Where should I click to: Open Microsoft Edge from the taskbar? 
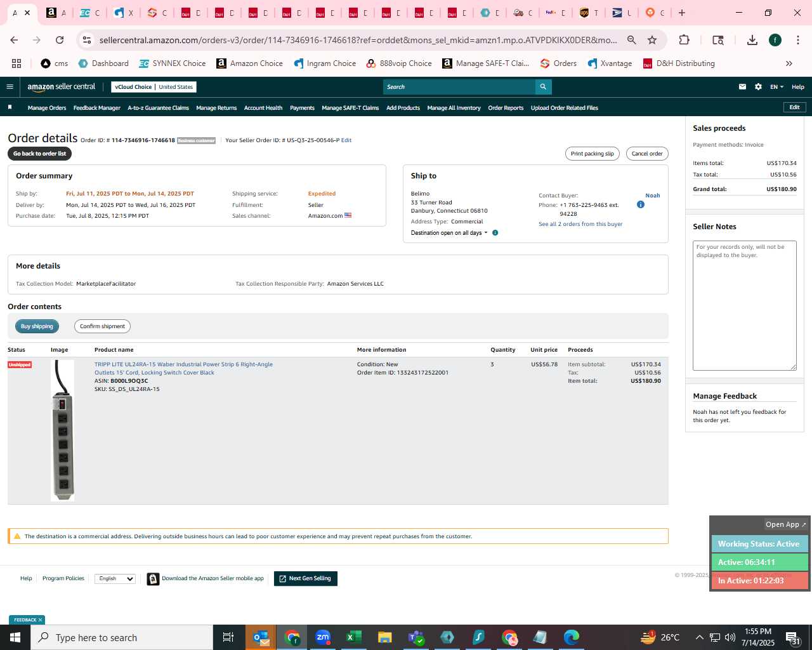pyautogui.click(x=572, y=637)
